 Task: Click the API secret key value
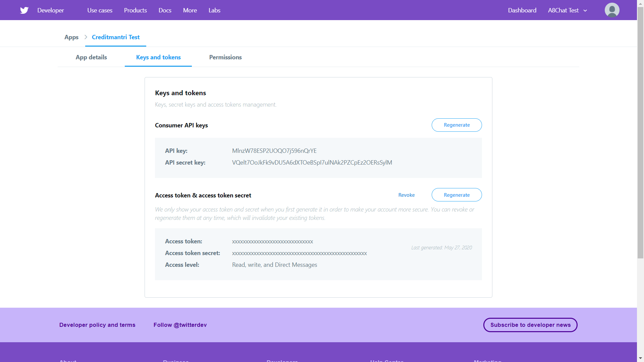click(312, 163)
